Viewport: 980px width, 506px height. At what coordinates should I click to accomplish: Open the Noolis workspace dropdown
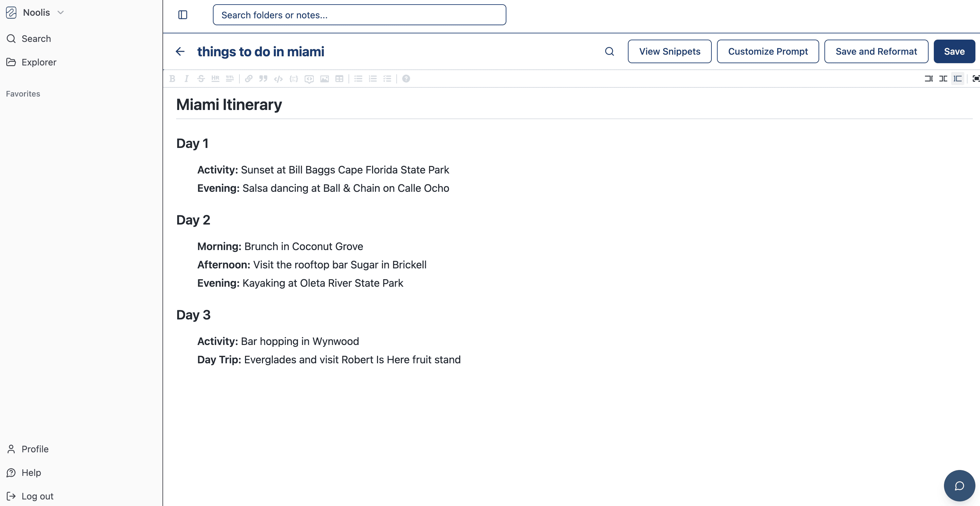pyautogui.click(x=60, y=12)
